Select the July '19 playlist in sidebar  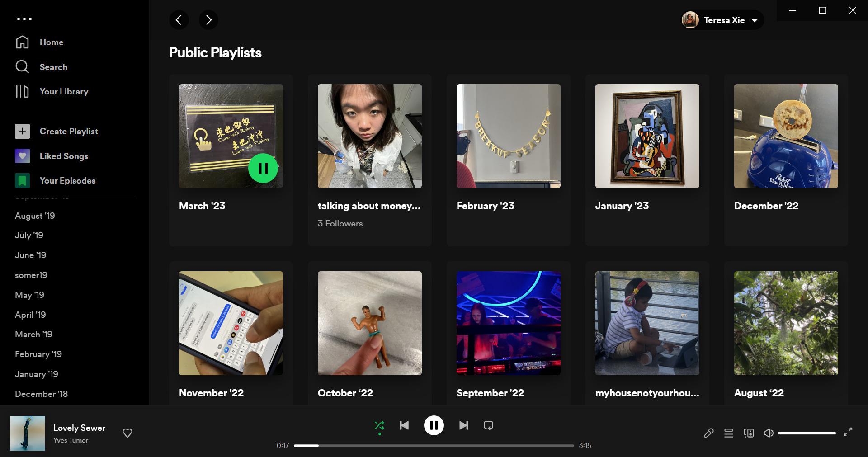tap(29, 235)
